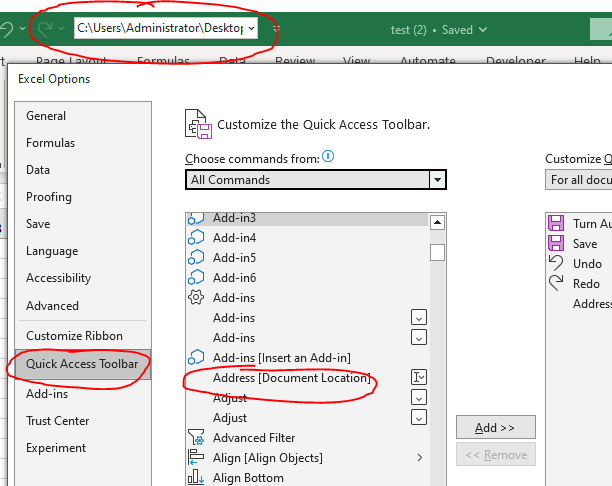Select Quick Access Toolbar category
The height and width of the screenshot is (486, 612).
coord(82,364)
